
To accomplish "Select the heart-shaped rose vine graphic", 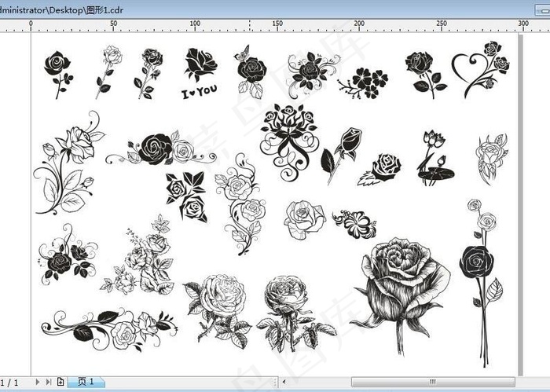I will click(x=481, y=69).
